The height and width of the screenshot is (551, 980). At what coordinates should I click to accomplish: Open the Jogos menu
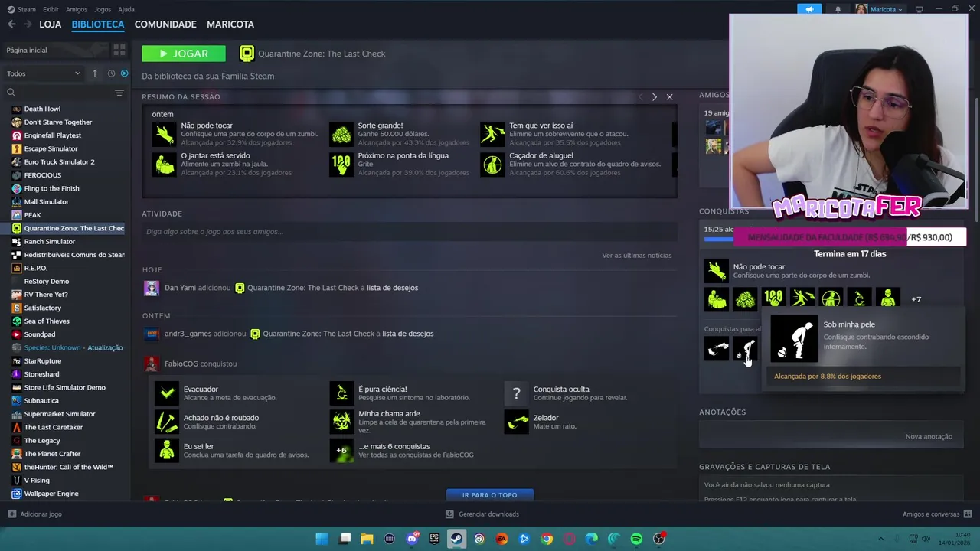pos(103,9)
